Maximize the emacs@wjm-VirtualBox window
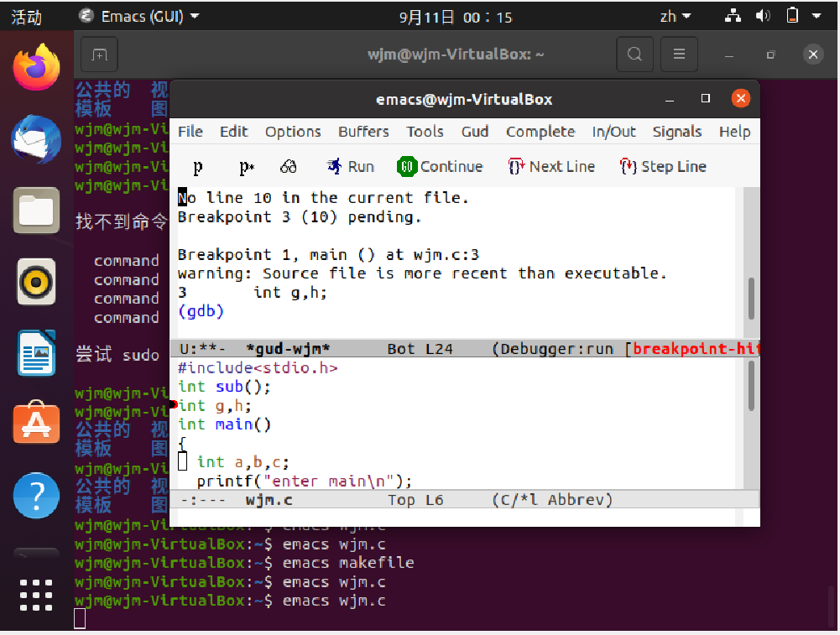840x635 pixels. click(706, 98)
